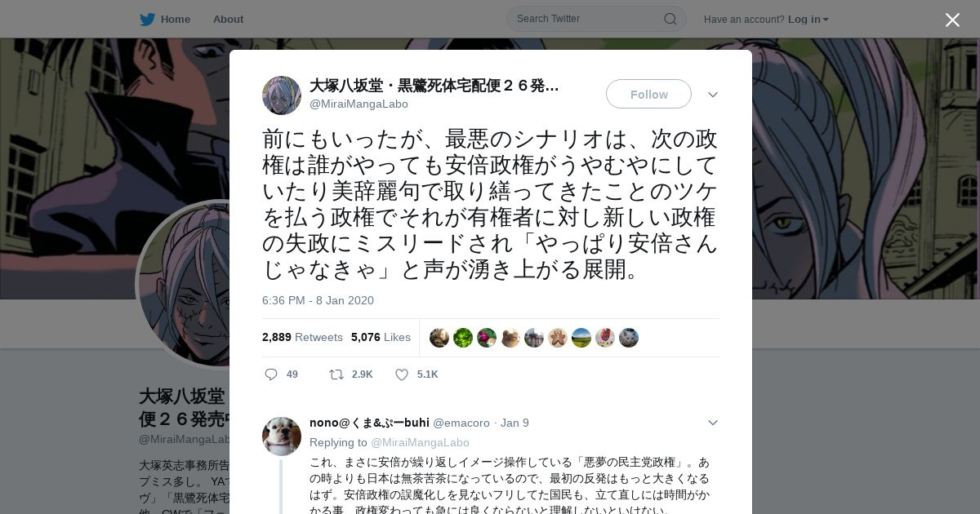Expand options chevron on nono's reply

[x=713, y=423]
